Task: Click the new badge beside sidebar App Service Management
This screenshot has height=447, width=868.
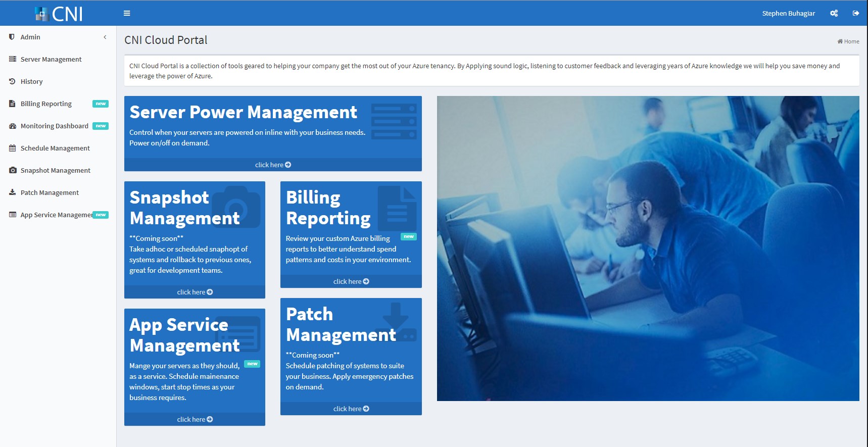Action: tap(101, 215)
